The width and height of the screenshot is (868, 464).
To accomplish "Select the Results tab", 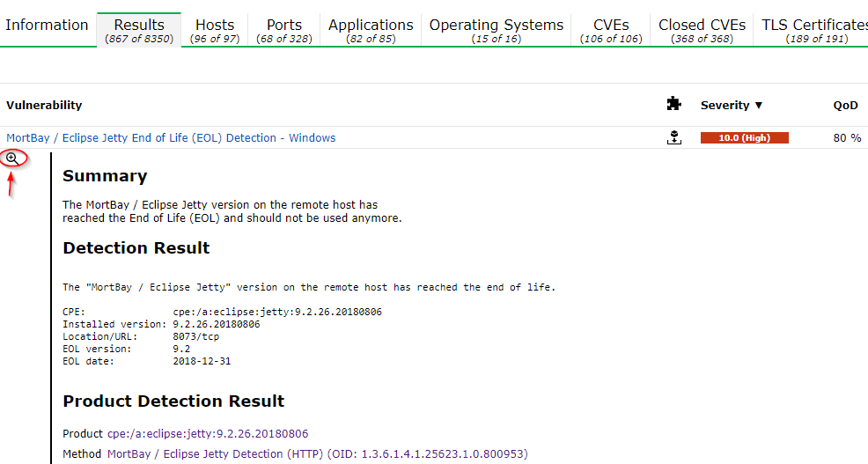I will [139, 31].
